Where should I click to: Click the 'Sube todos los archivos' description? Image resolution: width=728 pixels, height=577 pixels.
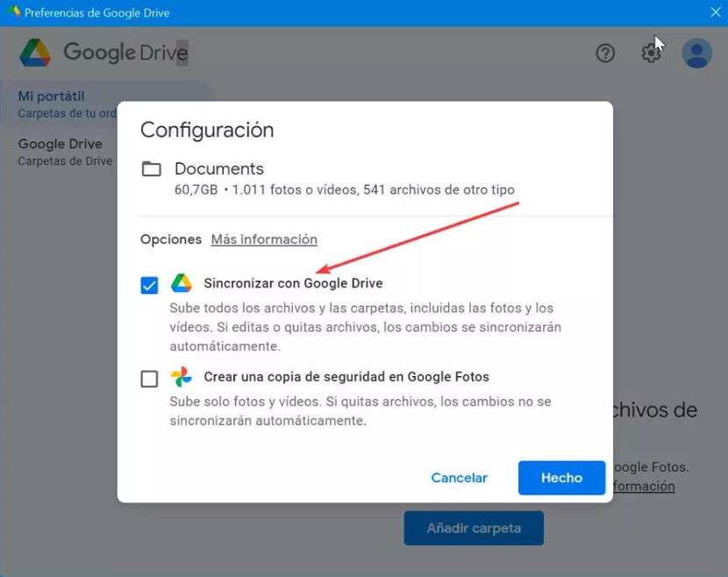pyautogui.click(x=366, y=327)
